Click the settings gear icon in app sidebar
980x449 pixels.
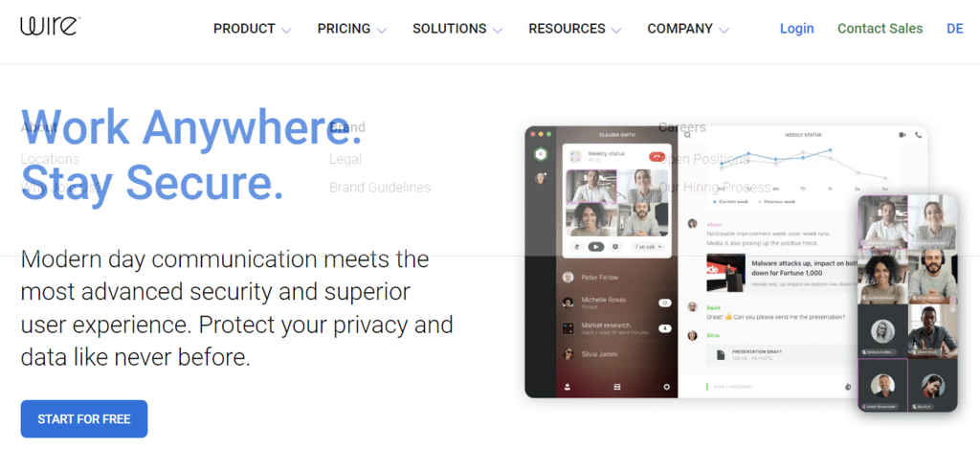(667, 387)
